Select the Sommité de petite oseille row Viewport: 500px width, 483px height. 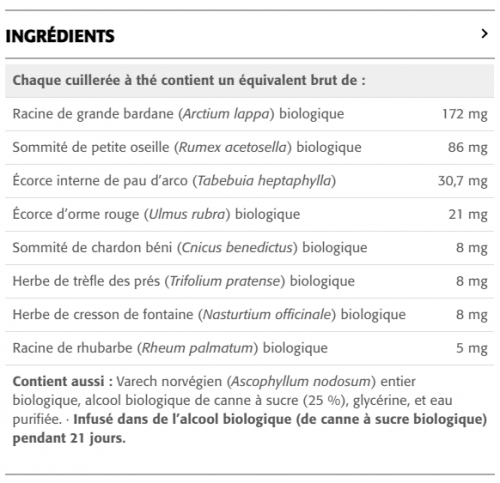pos(249,147)
